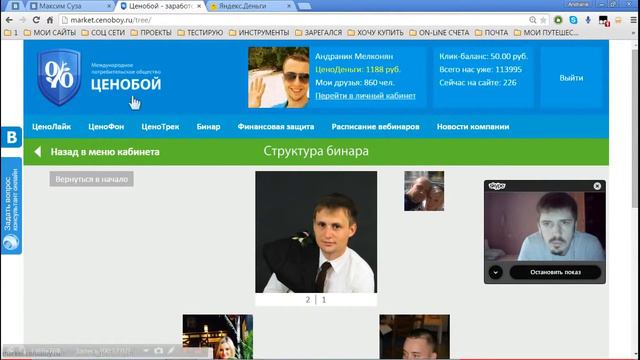
Task: Close the 'Яндекс.Деньги' tab
Action: pos(289,6)
